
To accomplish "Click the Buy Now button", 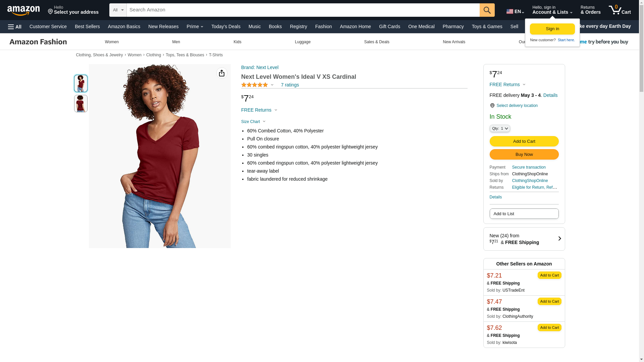I will (524, 155).
